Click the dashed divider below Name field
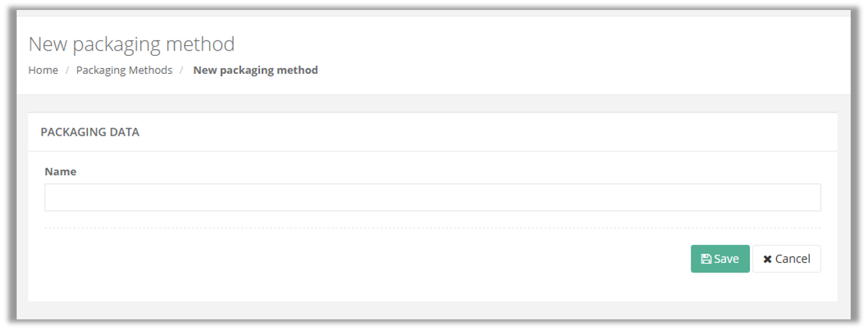The image size is (868, 332). (x=432, y=228)
